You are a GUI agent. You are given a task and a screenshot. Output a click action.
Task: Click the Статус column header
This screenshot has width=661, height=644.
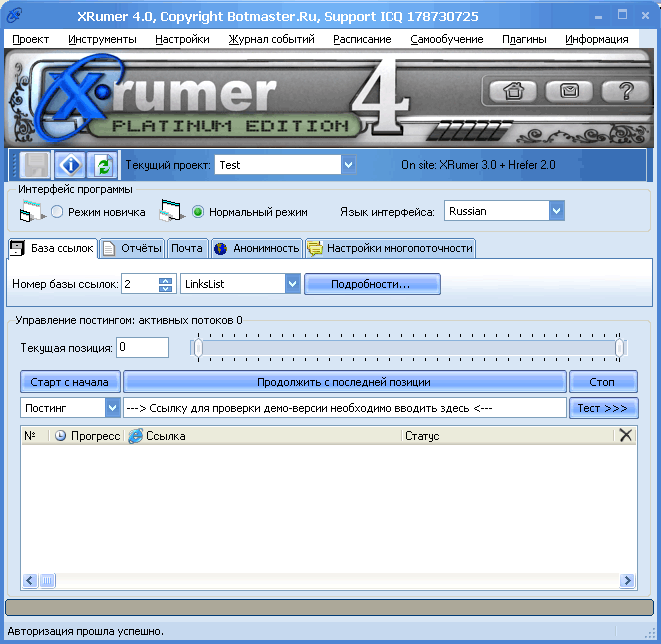pos(508,436)
